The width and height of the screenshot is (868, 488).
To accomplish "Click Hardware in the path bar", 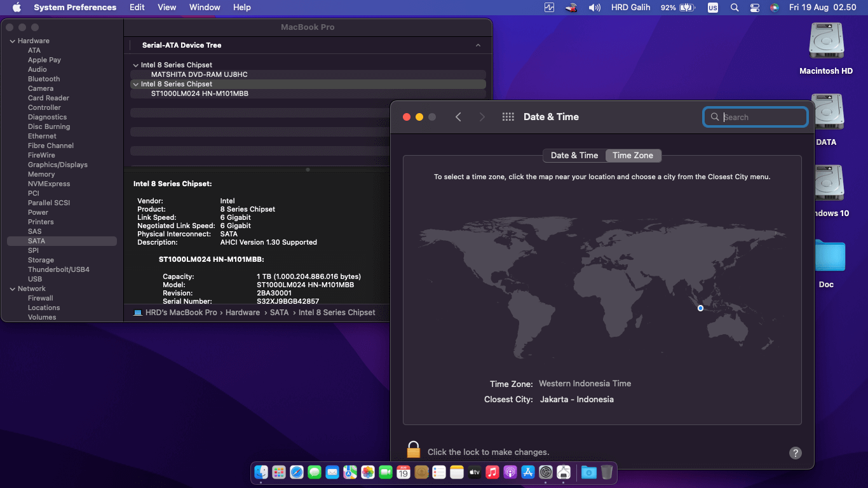I will tap(243, 313).
